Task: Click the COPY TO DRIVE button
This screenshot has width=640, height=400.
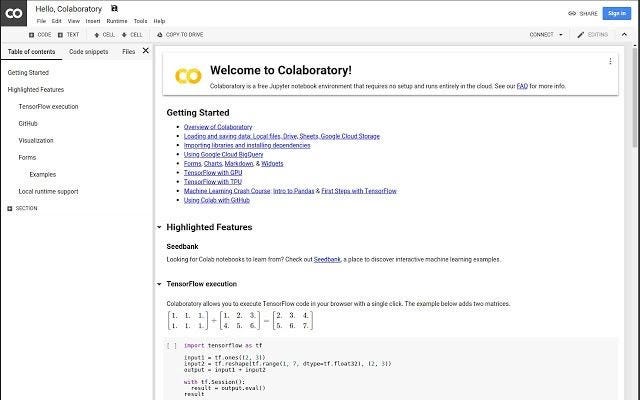Action: (x=180, y=35)
